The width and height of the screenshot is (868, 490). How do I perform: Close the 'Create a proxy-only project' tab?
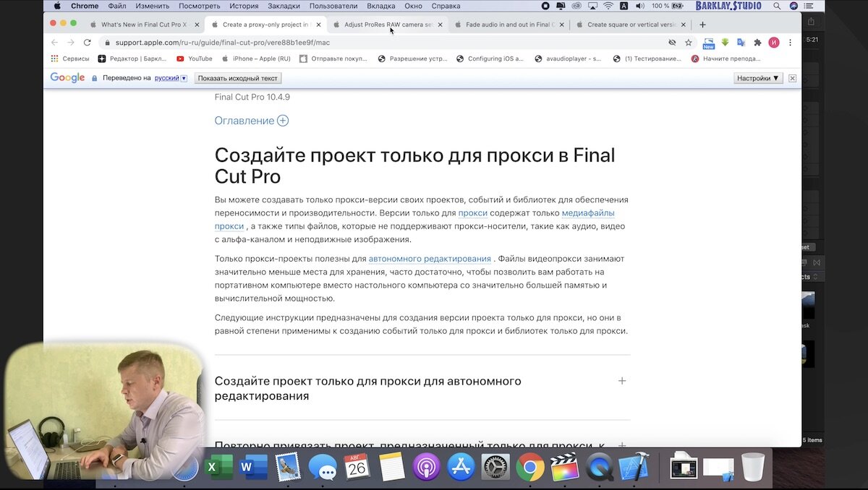pyautogui.click(x=318, y=25)
